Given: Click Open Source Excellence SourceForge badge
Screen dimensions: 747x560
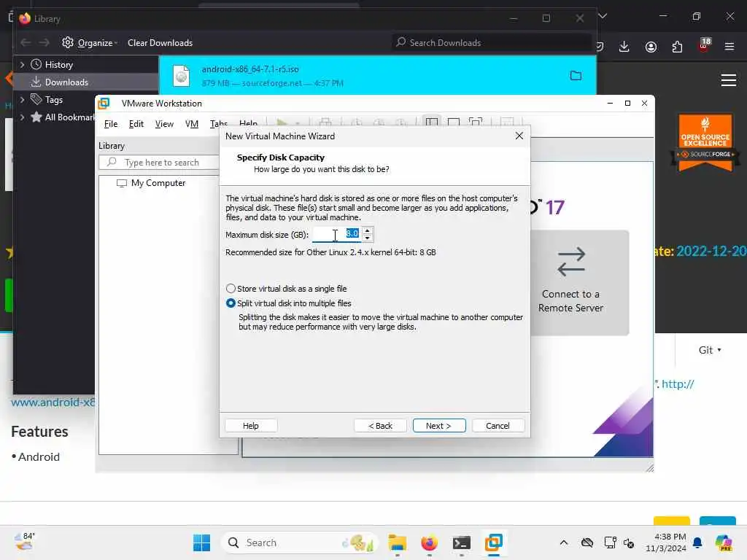Looking at the screenshot, I should (x=705, y=142).
